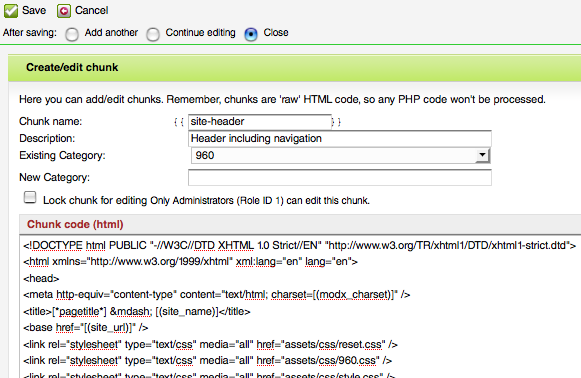The image size is (581, 378).
Task: Click the Chunk code (html) section header
Action: [75, 224]
